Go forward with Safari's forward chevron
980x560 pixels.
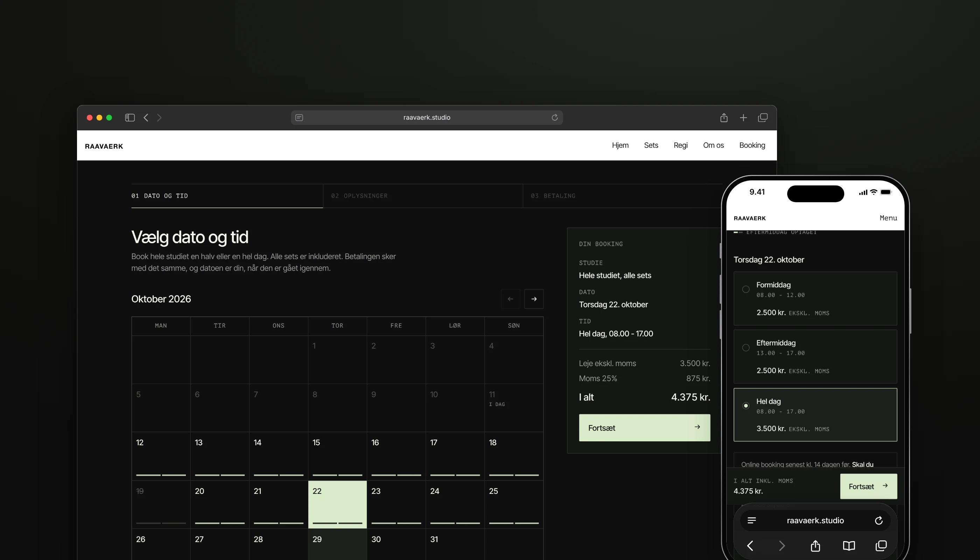point(159,118)
